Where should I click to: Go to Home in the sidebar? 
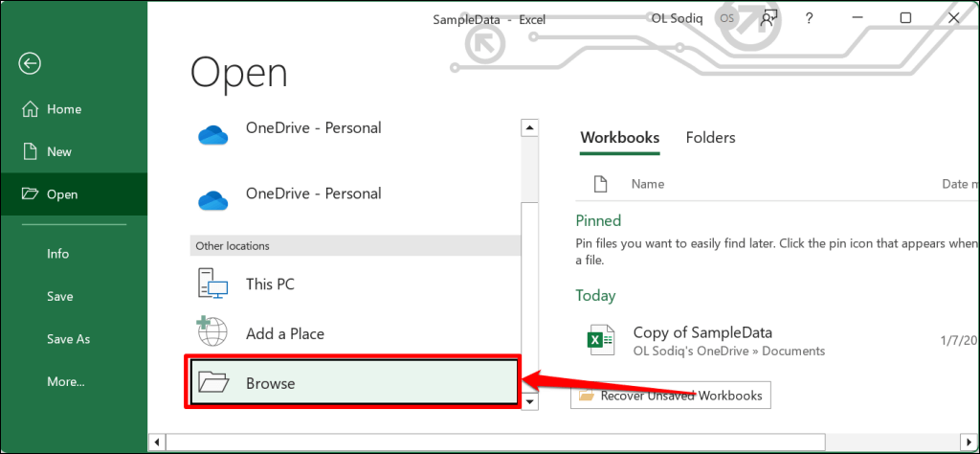(63, 109)
